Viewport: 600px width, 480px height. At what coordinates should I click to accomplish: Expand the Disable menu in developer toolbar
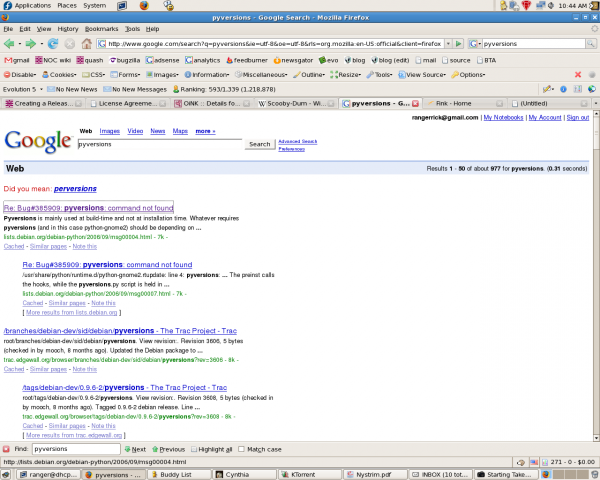[x=20, y=75]
